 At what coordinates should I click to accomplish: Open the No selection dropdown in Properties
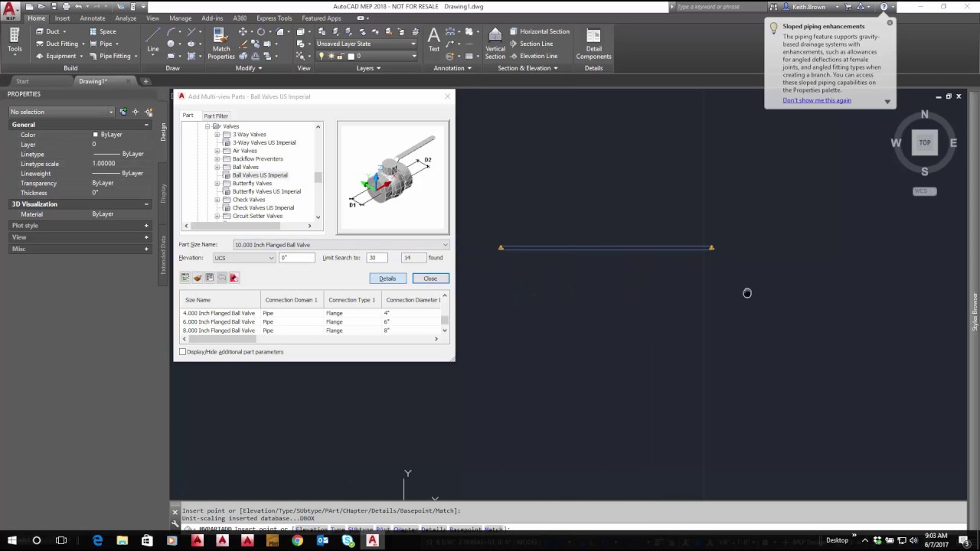61,112
